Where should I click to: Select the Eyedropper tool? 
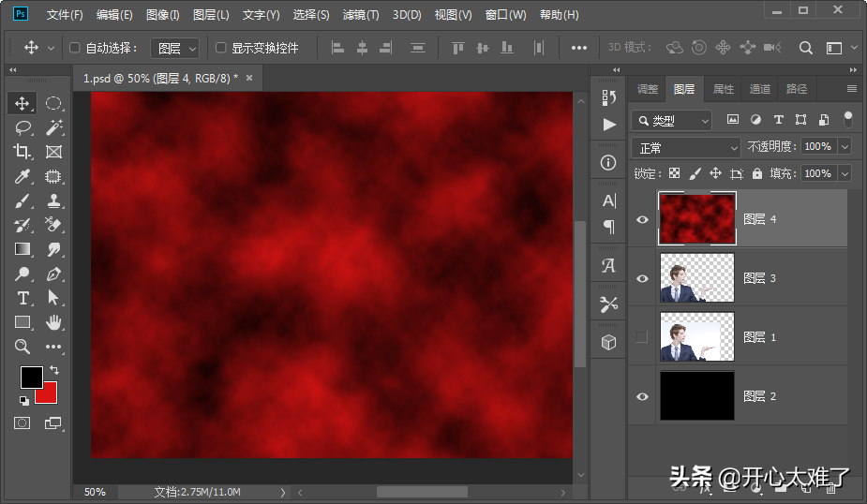pyautogui.click(x=22, y=176)
